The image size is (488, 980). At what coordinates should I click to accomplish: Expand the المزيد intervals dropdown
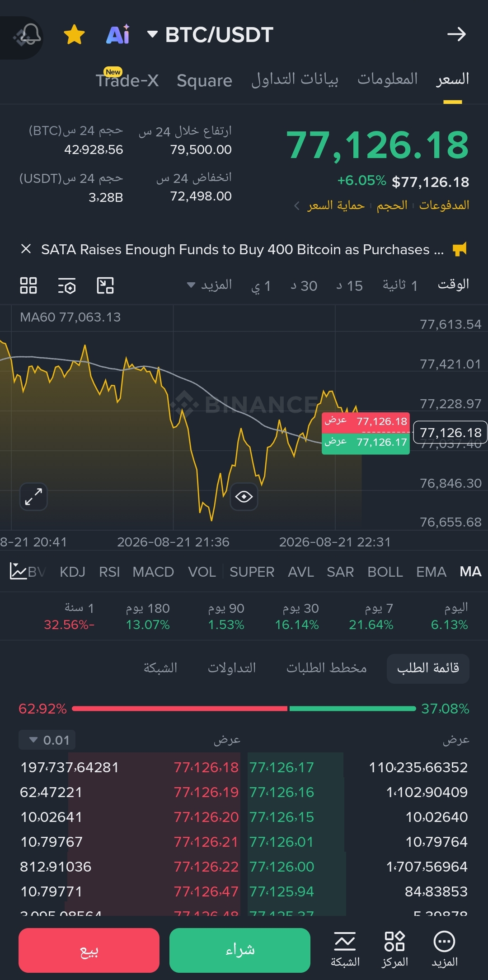209,285
